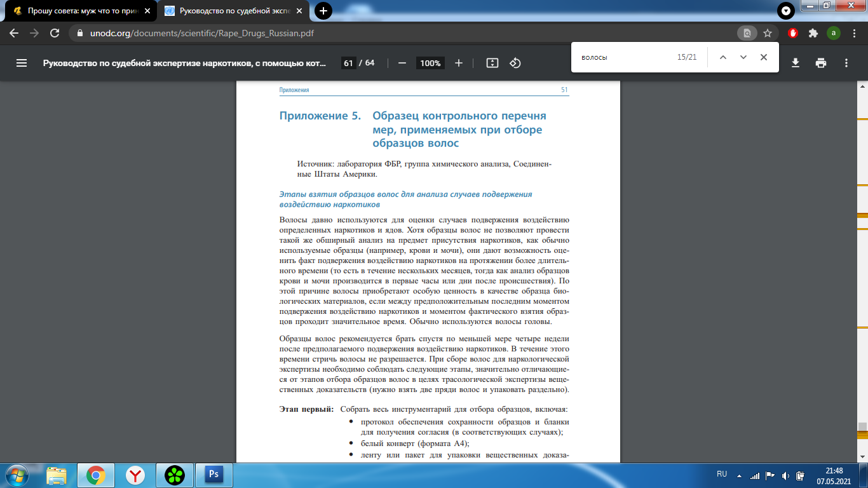Rotate the document counterclockwise
The height and width of the screenshot is (488, 868).
tap(515, 63)
